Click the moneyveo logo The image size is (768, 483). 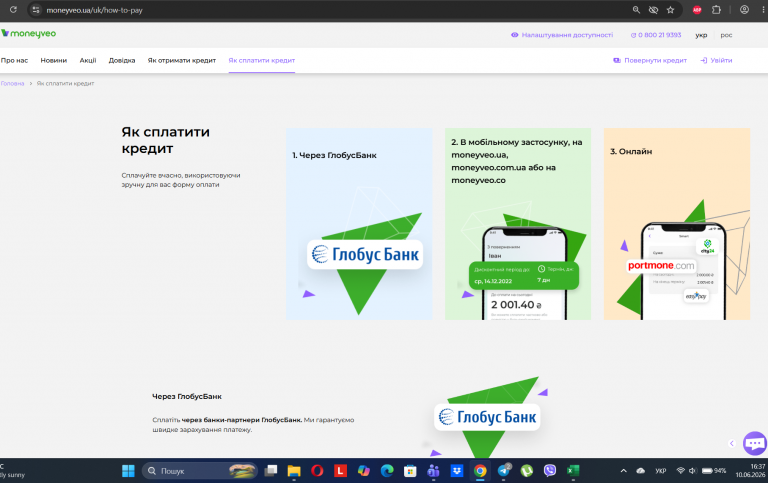pyautogui.click(x=28, y=33)
